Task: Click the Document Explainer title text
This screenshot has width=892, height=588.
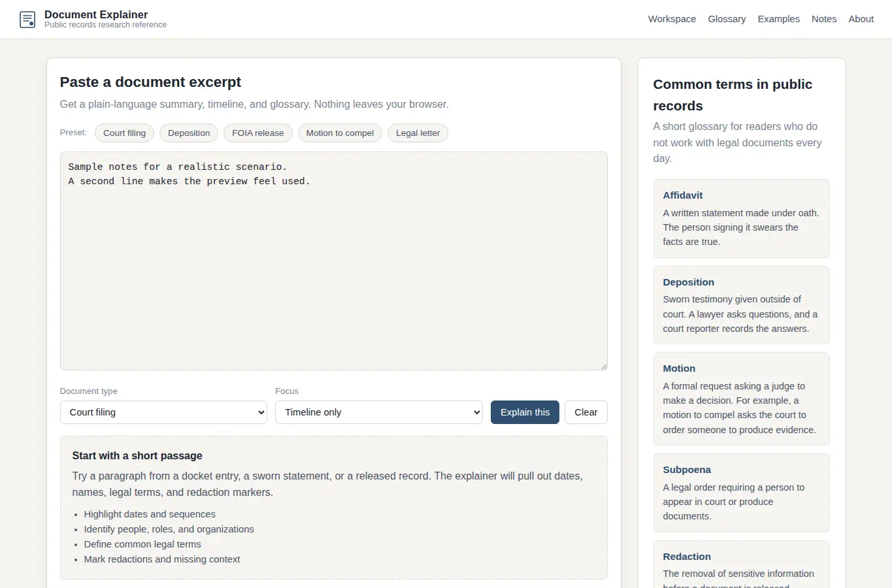Action: [96, 14]
